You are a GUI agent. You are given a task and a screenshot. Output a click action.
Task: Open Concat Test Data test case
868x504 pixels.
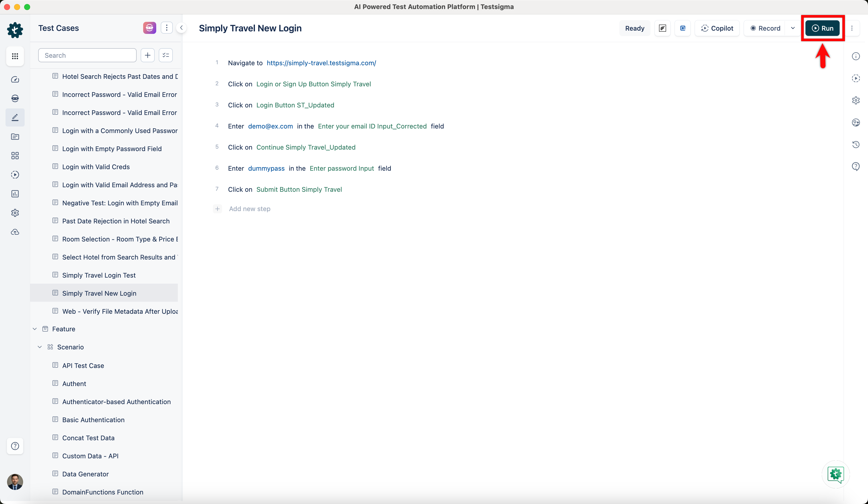click(88, 438)
